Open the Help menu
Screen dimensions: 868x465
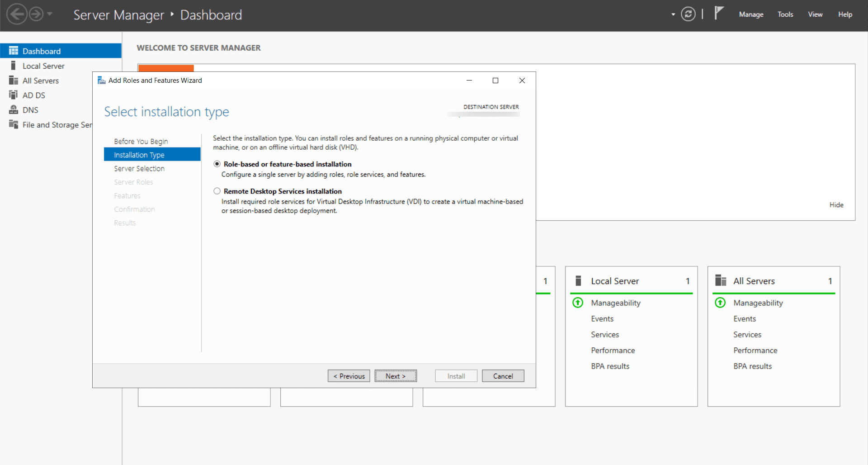tap(845, 14)
